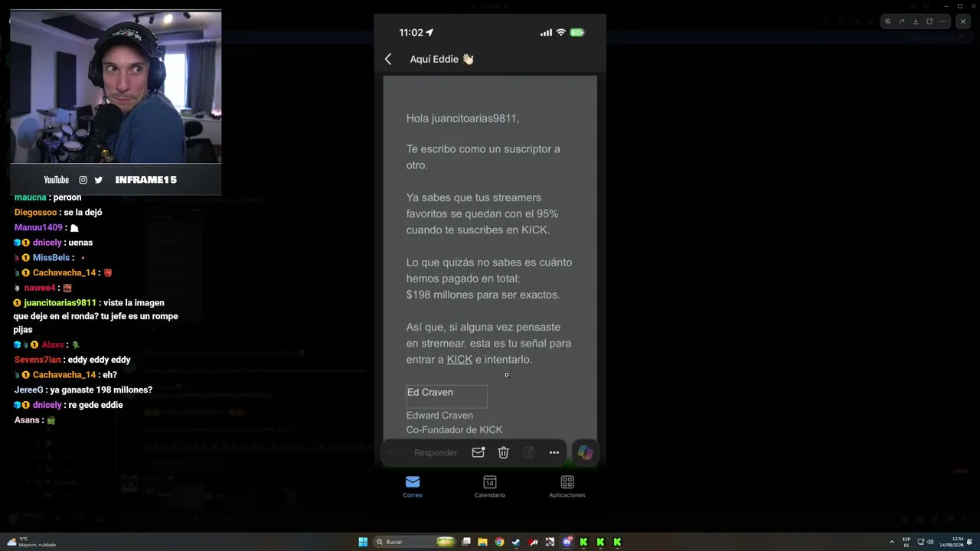Screen dimensions: 980x551
Task: Open Discord from the taskbar
Action: click(x=567, y=542)
